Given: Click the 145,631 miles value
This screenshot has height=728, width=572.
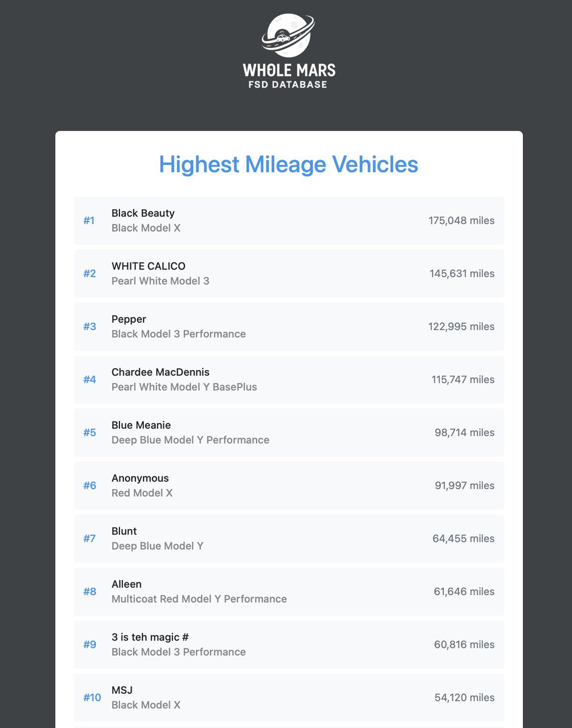Looking at the screenshot, I should 462,274.
